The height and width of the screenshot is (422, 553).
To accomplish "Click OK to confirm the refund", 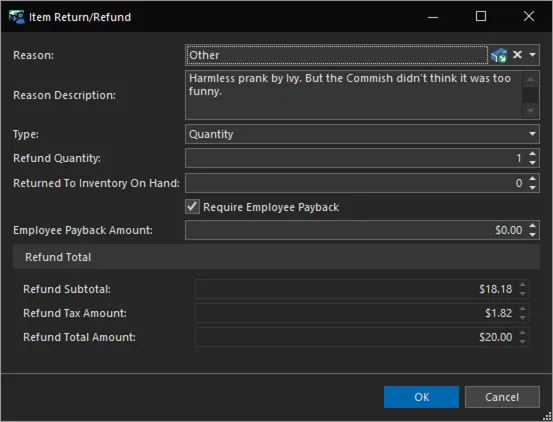I will coord(421,397).
